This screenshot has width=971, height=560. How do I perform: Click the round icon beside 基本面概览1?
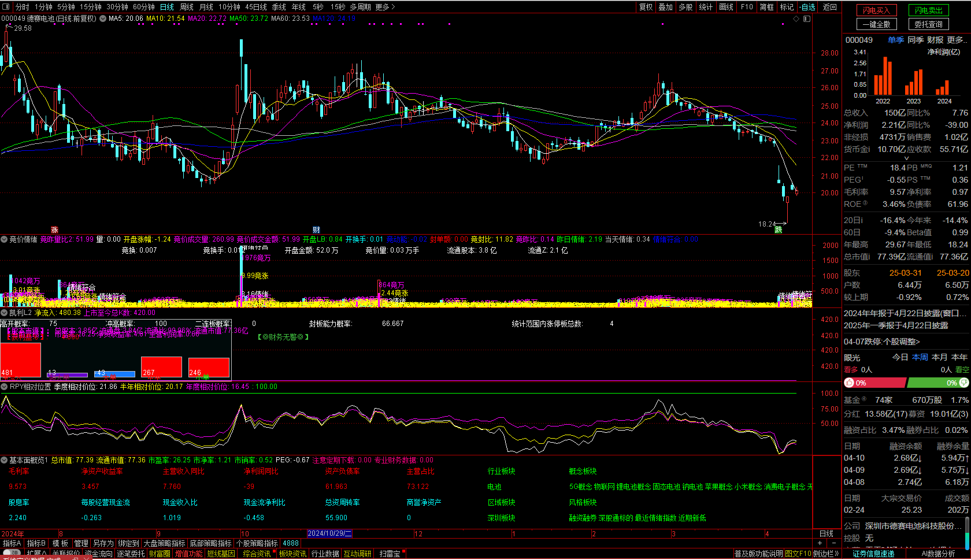4,460
